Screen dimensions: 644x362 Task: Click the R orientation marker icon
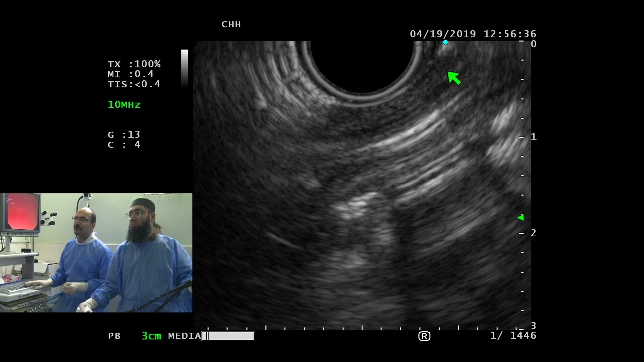tap(424, 336)
